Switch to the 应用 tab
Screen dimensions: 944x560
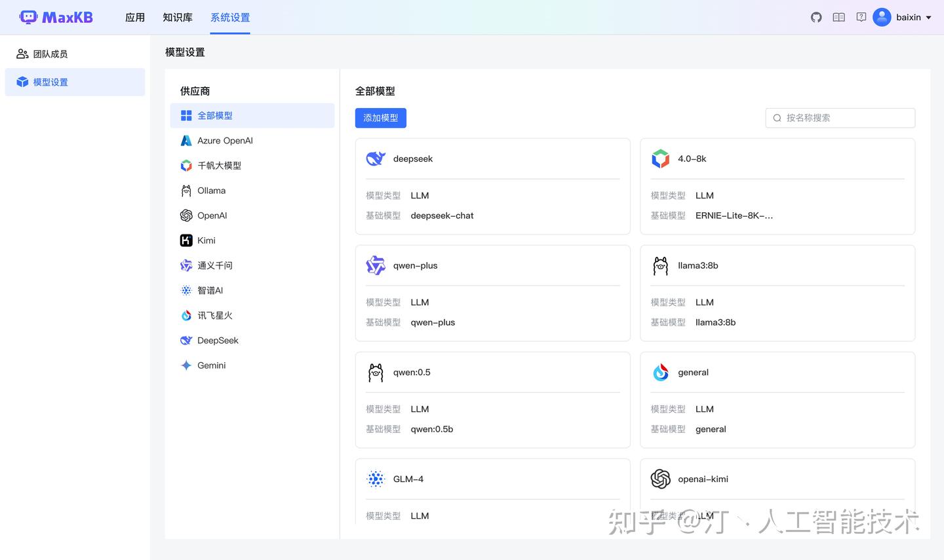click(x=135, y=17)
